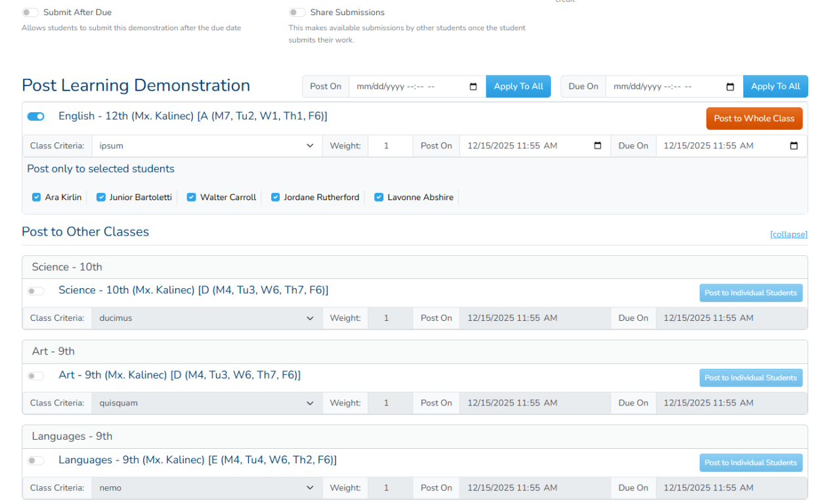Enable the Share Submissions switch
Screen dimensions: 824x504
click(x=297, y=12)
